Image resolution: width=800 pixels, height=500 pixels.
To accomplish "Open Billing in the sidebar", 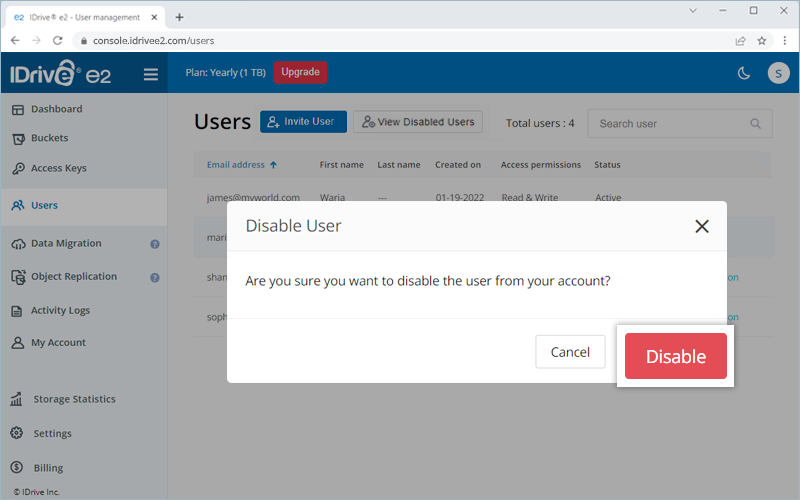I will 48,467.
